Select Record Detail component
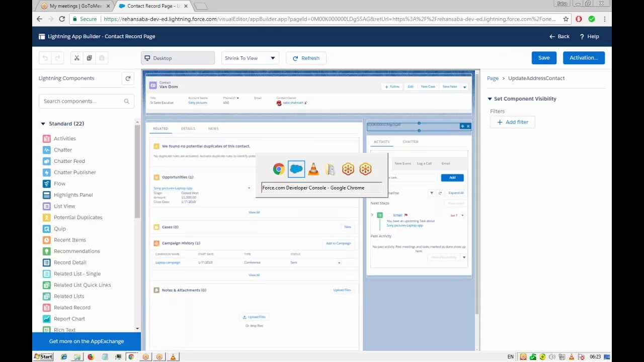The height and width of the screenshot is (362, 644). [x=70, y=262]
